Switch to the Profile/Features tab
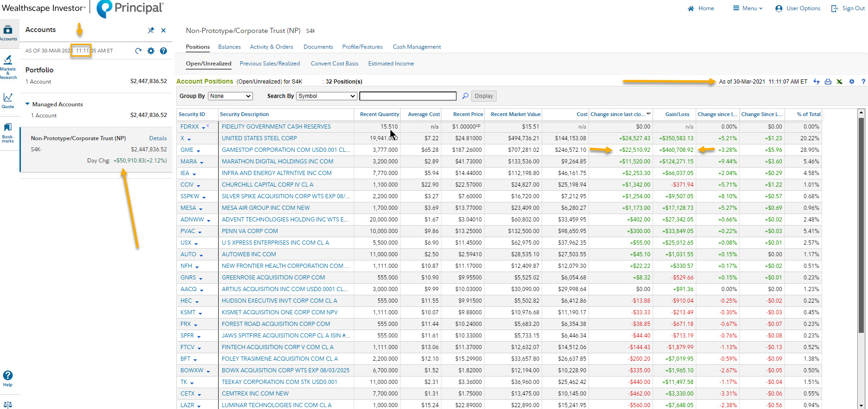This screenshot has height=409, width=868. [x=363, y=47]
